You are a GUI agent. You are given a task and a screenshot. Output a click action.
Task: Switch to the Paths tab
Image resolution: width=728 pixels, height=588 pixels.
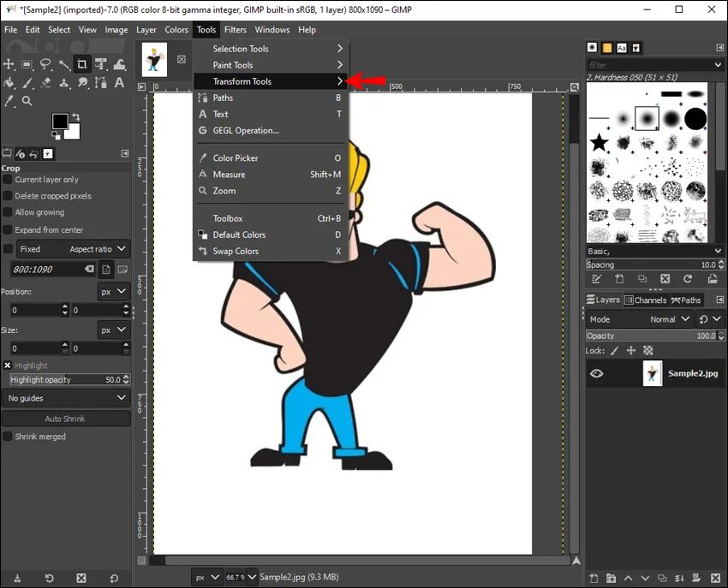[x=686, y=300]
